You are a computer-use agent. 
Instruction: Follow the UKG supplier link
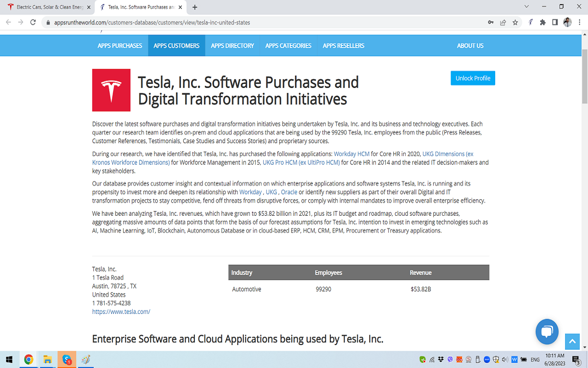point(271,192)
